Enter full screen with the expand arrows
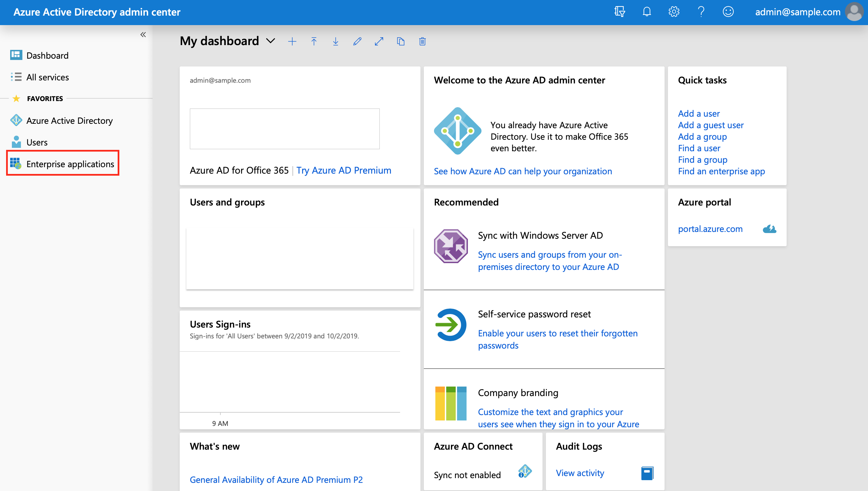 coord(379,41)
